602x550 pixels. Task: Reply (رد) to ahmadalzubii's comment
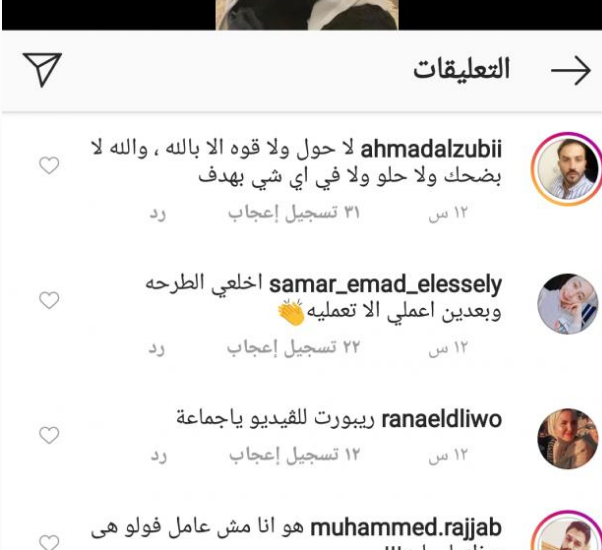(158, 213)
